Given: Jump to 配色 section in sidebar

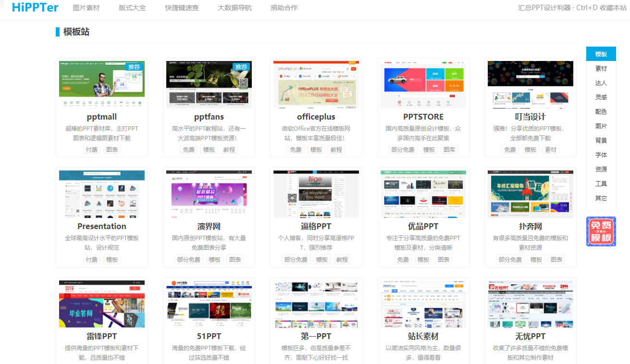Looking at the screenshot, I should pyautogui.click(x=601, y=112).
